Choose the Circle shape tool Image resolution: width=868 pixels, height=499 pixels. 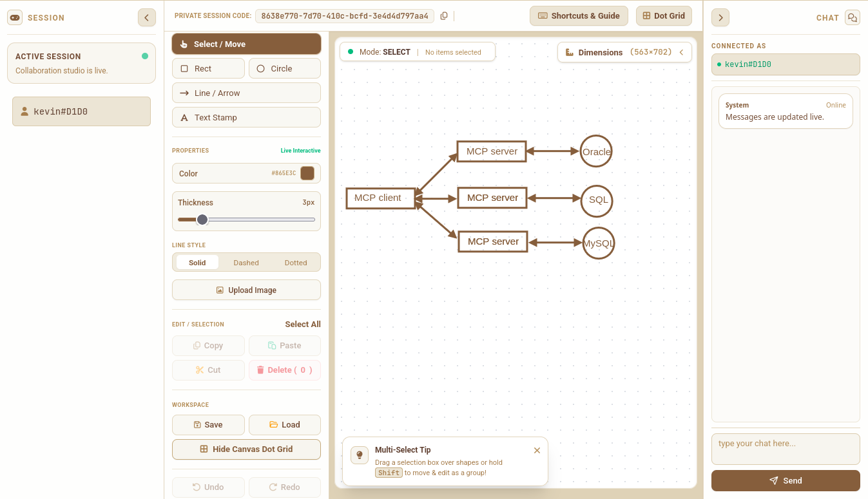point(285,68)
